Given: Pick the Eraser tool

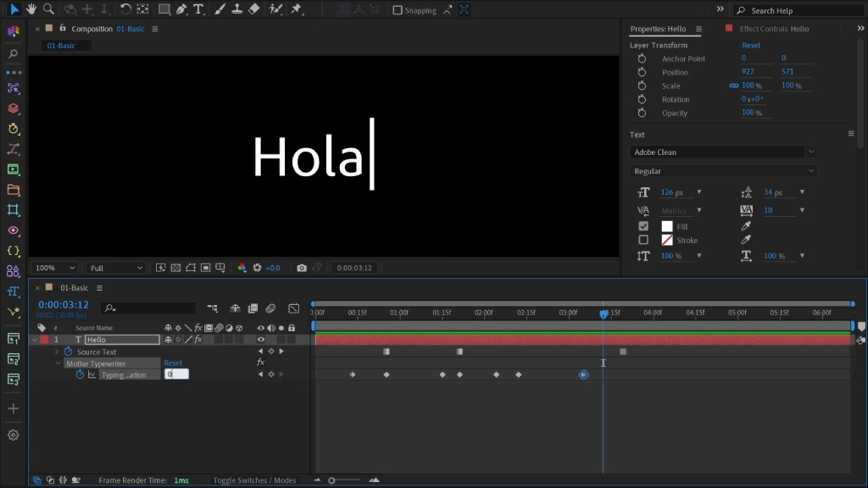Looking at the screenshot, I should 254,9.
